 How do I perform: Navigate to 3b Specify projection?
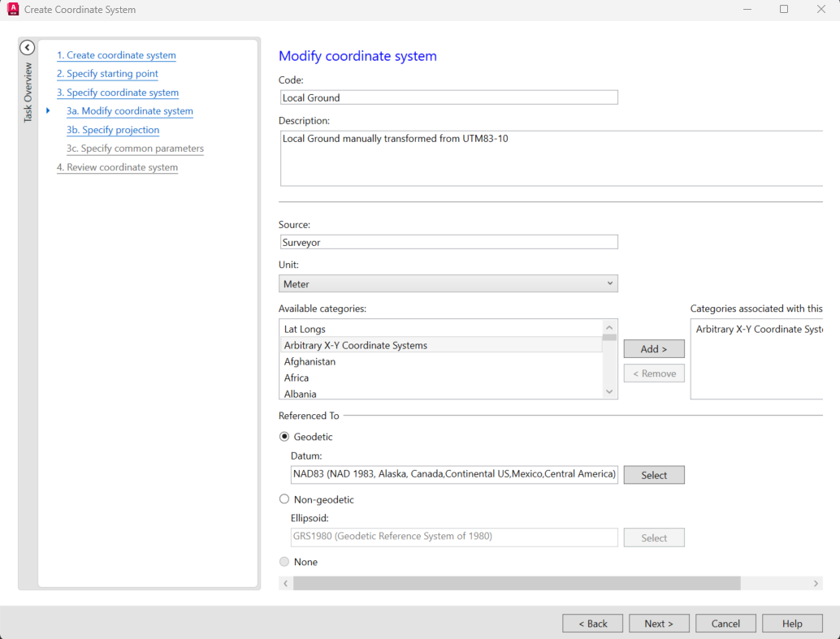point(113,129)
